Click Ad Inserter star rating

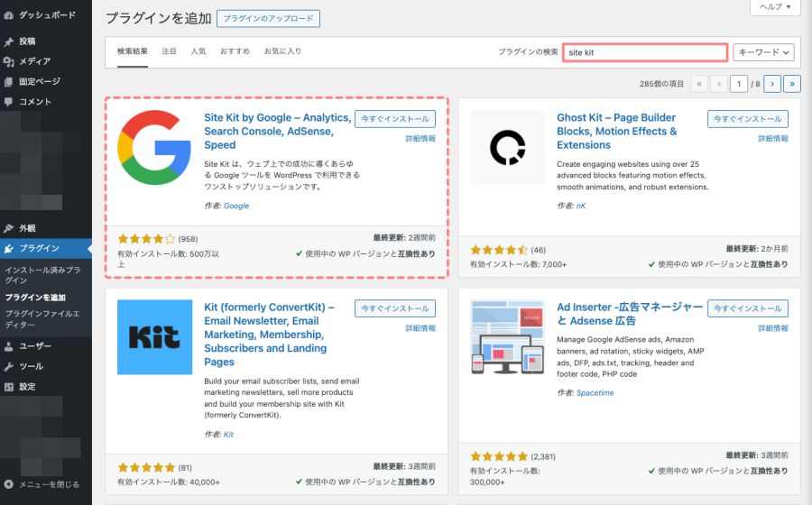tap(499, 456)
